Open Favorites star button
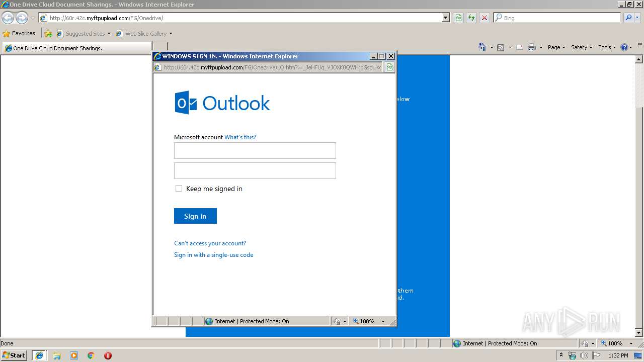This screenshot has height=362, width=644. tap(19, 33)
